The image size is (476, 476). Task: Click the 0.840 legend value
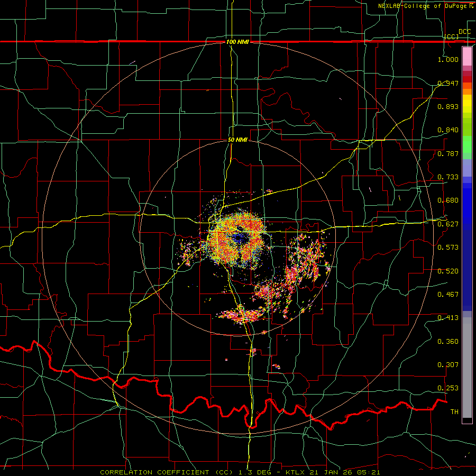click(448, 130)
